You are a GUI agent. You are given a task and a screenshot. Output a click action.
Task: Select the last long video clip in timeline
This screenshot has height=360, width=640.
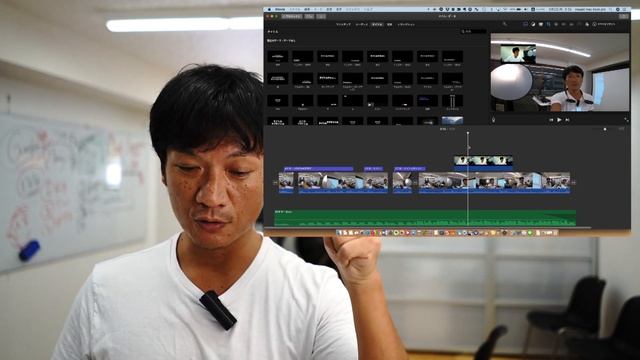(494, 182)
